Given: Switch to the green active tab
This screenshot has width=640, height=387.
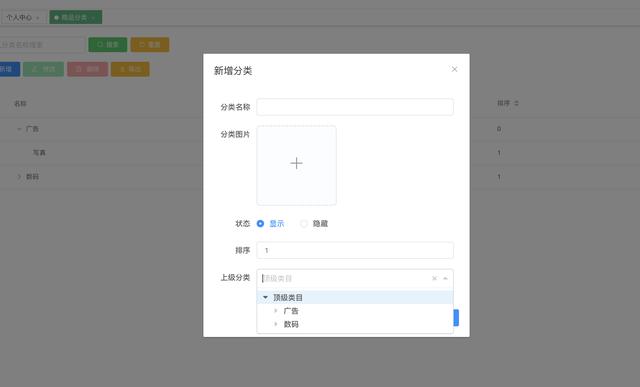Looking at the screenshot, I should click(76, 18).
